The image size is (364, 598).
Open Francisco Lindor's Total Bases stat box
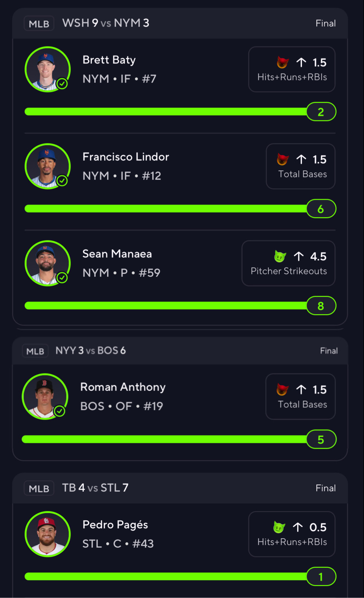point(301,166)
